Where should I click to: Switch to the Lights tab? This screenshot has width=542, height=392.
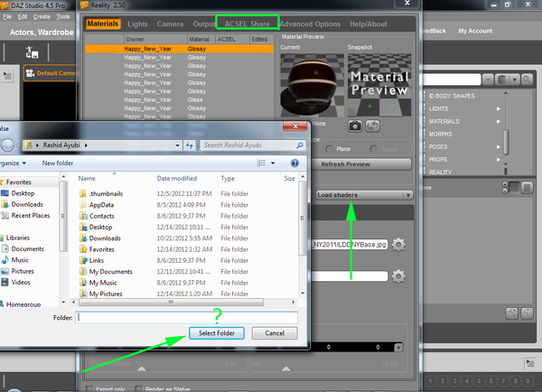[137, 24]
